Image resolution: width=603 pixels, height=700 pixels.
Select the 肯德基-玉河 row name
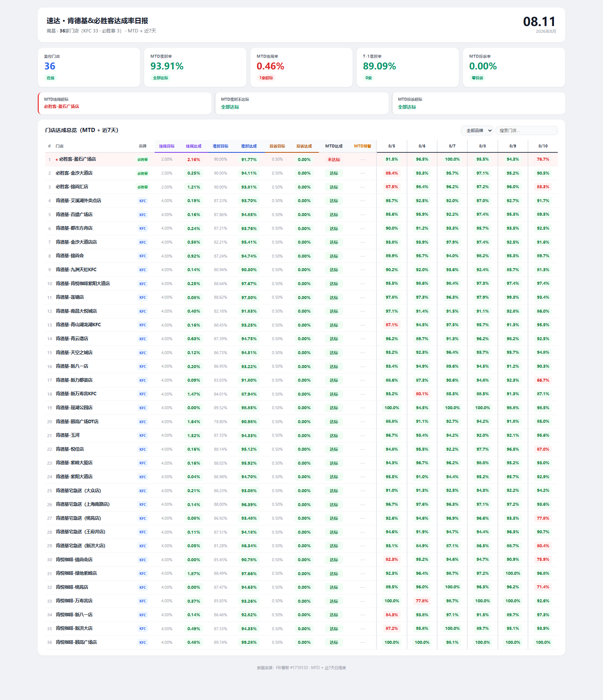(x=68, y=435)
